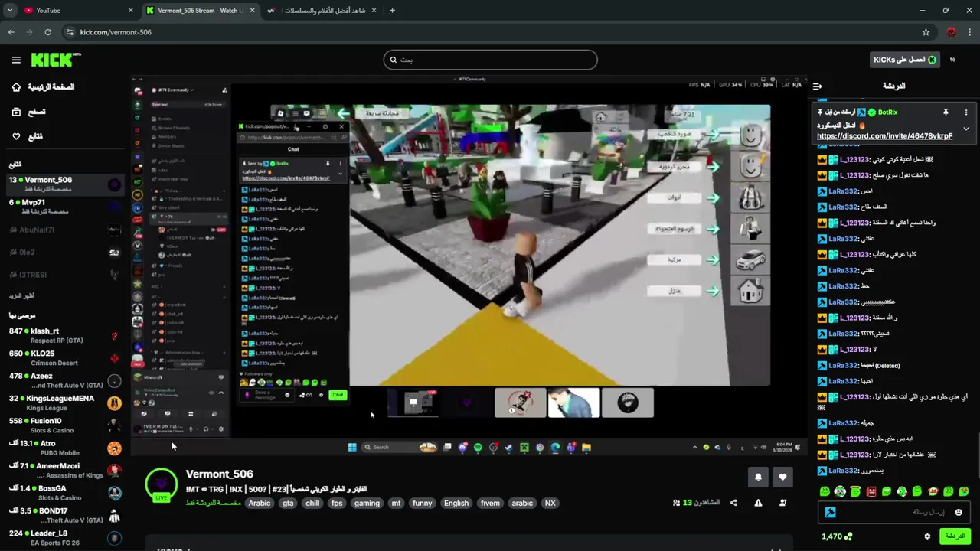Image resolution: width=980 pixels, height=551 pixels.
Task: Open chat settings gear icon
Action: coord(927,536)
